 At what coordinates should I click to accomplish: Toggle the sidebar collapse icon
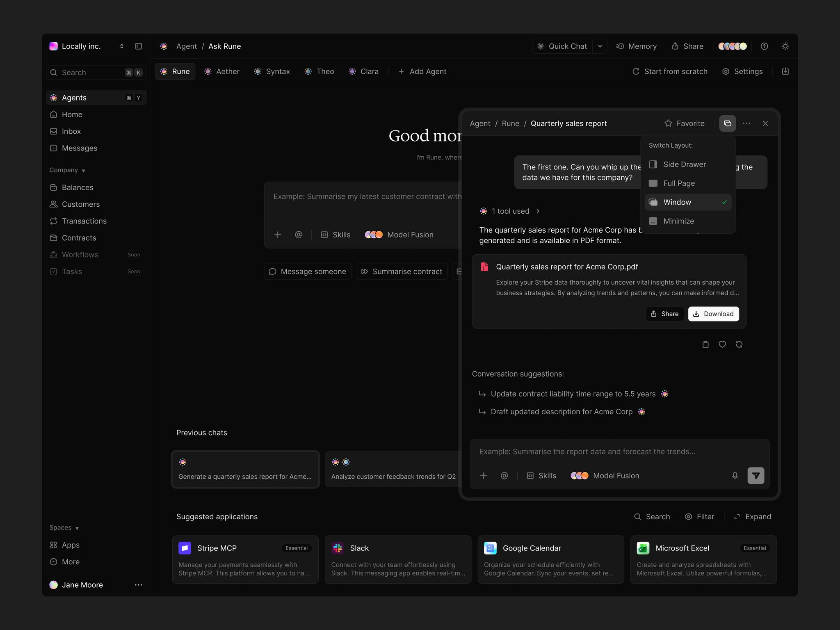[139, 46]
